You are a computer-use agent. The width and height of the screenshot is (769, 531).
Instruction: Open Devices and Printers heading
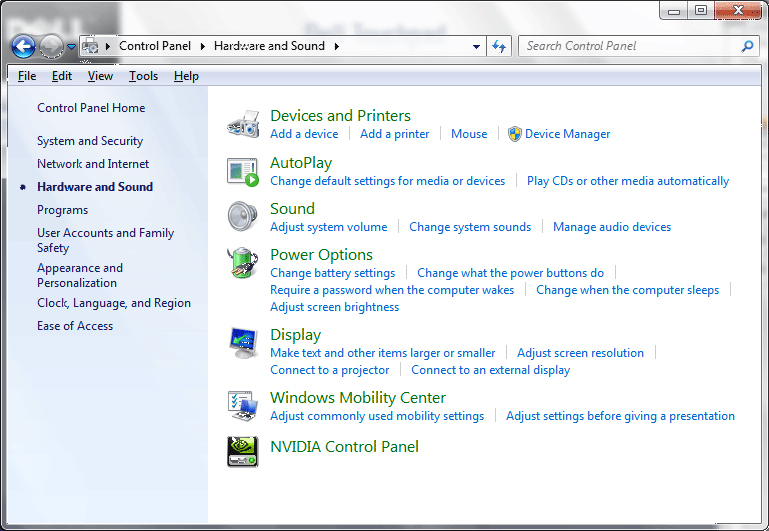point(340,115)
